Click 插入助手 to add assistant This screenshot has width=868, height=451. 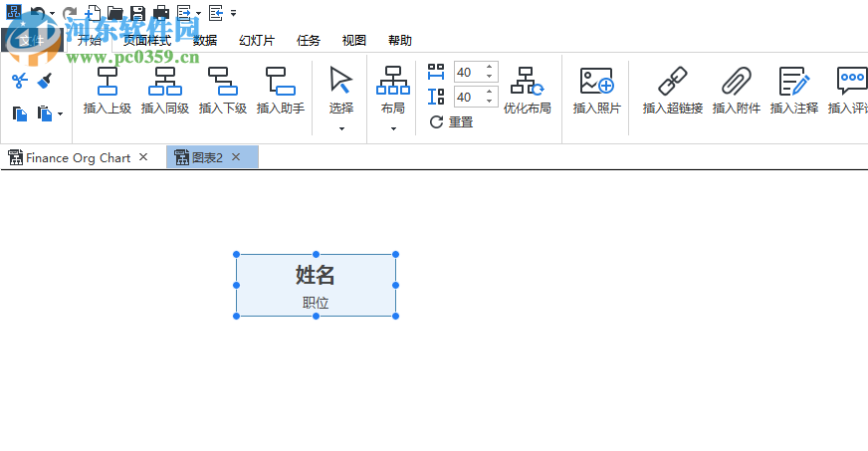coord(281,91)
